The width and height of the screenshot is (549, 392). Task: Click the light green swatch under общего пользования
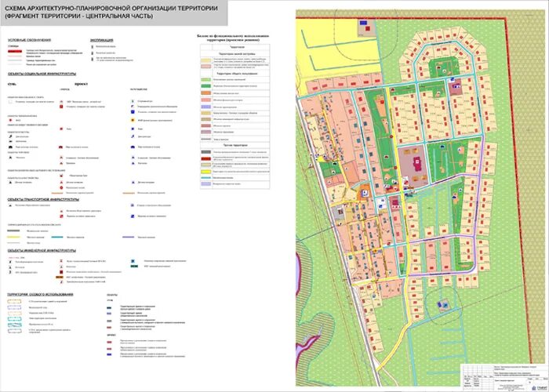(x=205, y=80)
